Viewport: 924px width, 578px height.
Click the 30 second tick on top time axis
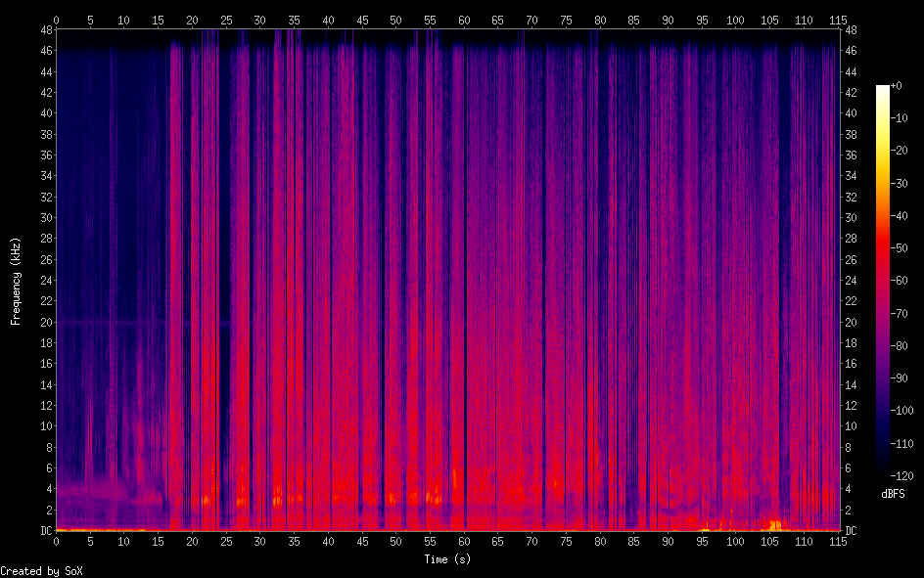tap(259, 20)
